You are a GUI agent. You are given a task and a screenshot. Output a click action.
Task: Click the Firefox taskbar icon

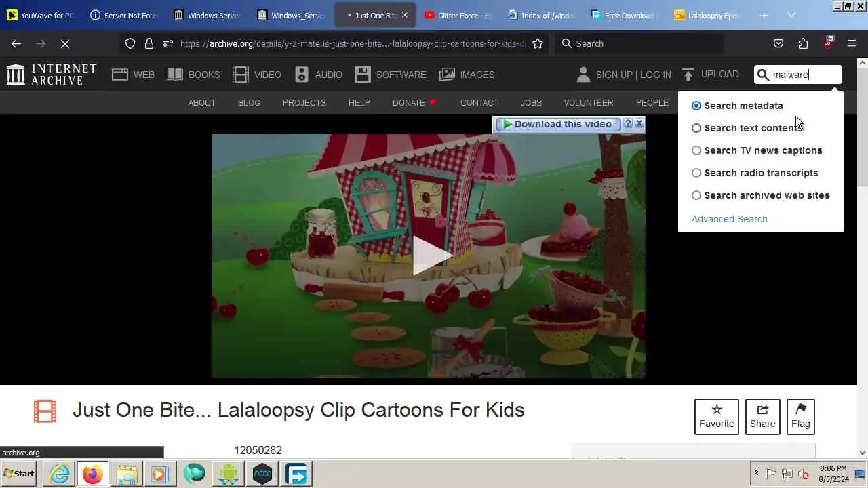point(93,474)
